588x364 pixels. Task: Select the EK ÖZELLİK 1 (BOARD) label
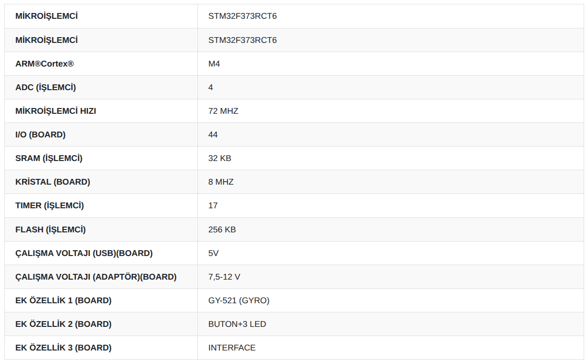click(x=63, y=300)
